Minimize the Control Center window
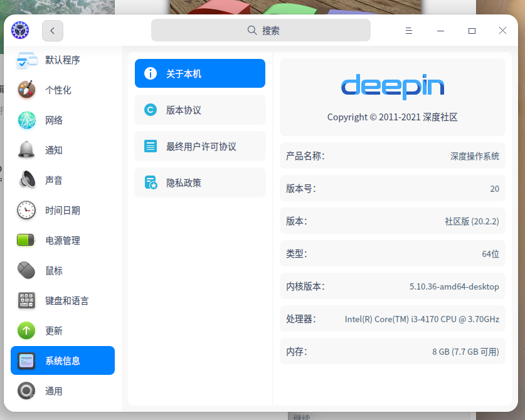This screenshot has width=525, height=420. coord(440,31)
